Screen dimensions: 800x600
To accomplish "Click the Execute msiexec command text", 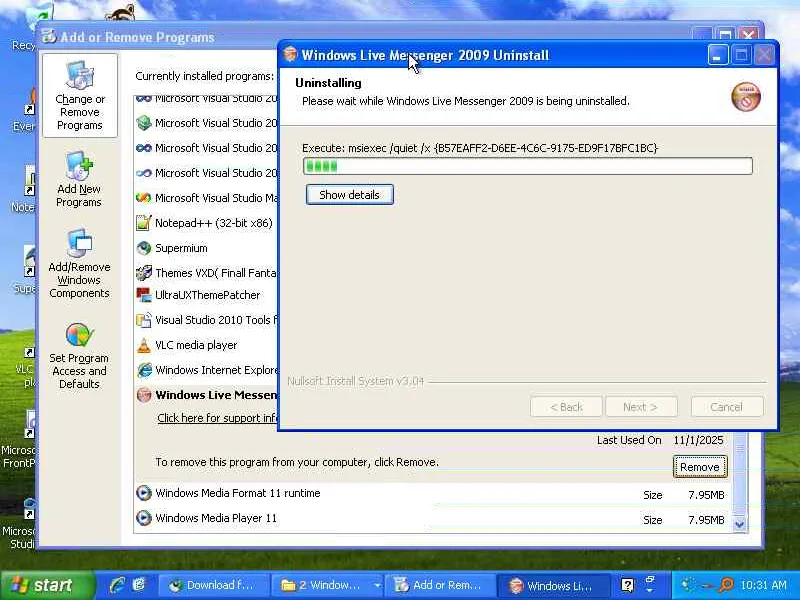I will tap(480, 148).
